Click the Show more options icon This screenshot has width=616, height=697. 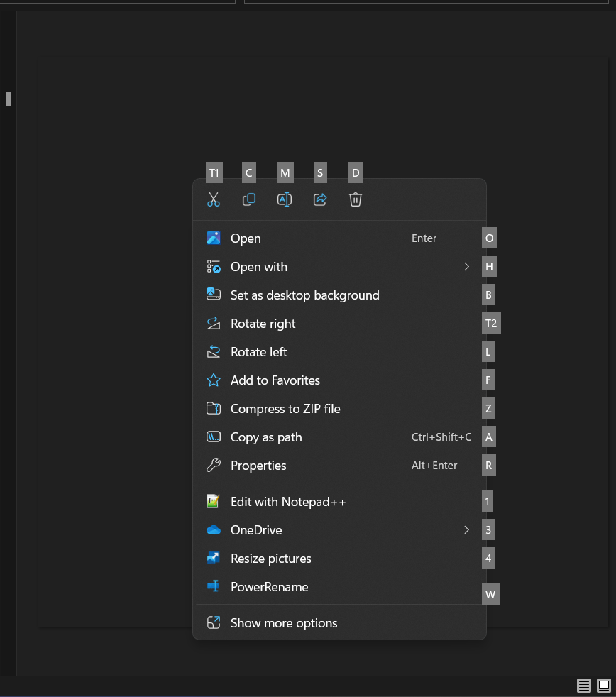point(214,622)
